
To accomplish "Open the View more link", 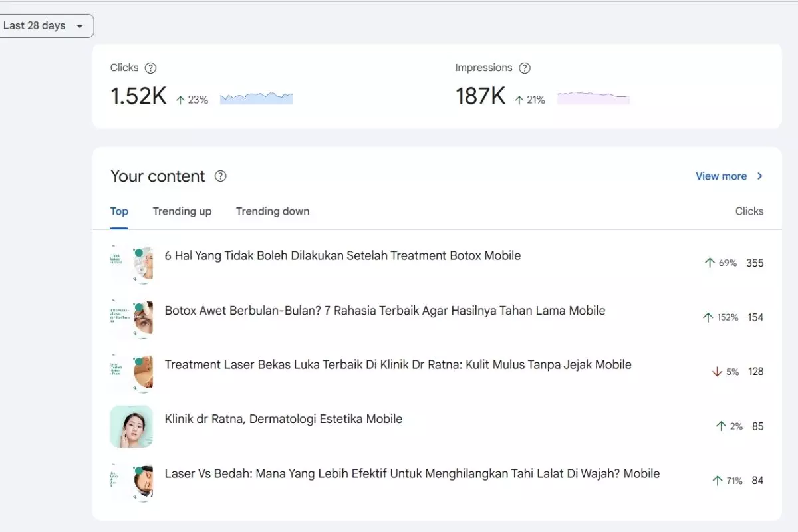I will coord(721,176).
